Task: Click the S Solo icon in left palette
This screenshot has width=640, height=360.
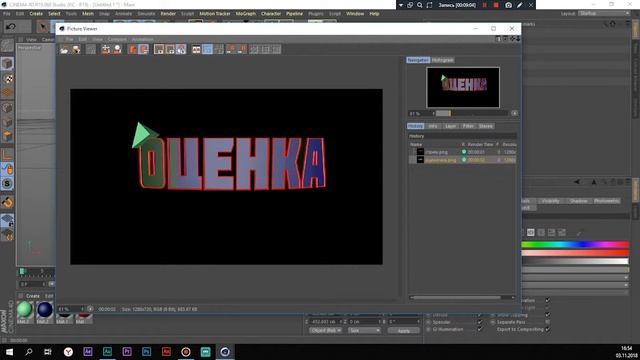Action: [7, 184]
